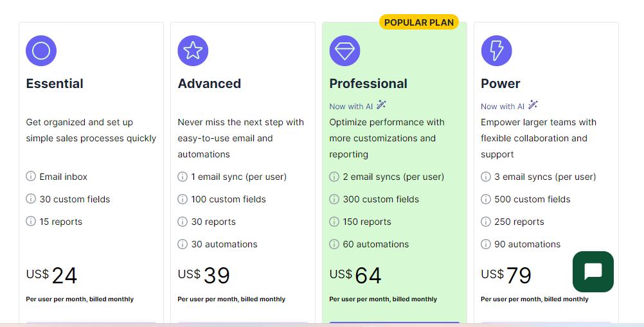Click info icon for 3 email syncs
The width and height of the screenshot is (644, 327).
pos(486,177)
